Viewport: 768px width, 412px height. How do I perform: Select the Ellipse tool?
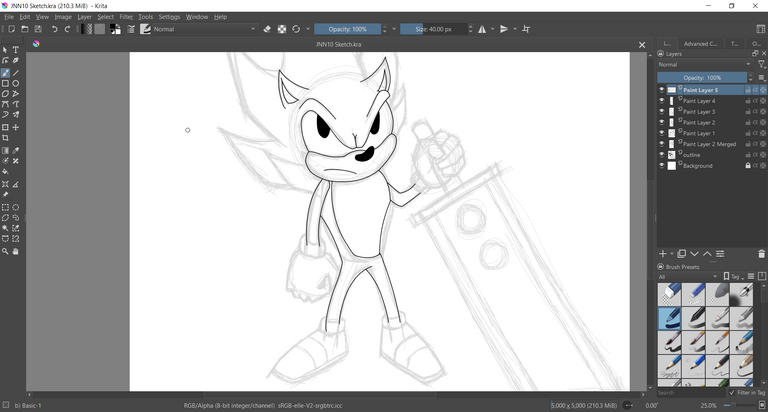(x=16, y=83)
